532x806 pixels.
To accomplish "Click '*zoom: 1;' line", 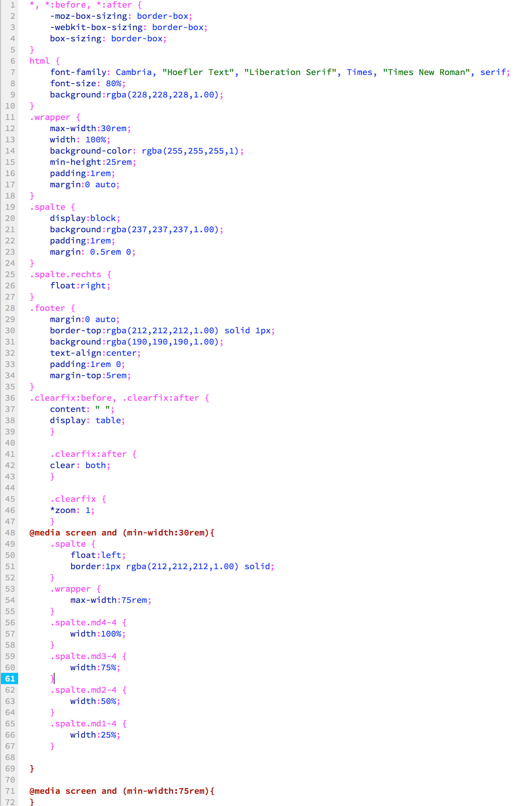I will (72, 510).
